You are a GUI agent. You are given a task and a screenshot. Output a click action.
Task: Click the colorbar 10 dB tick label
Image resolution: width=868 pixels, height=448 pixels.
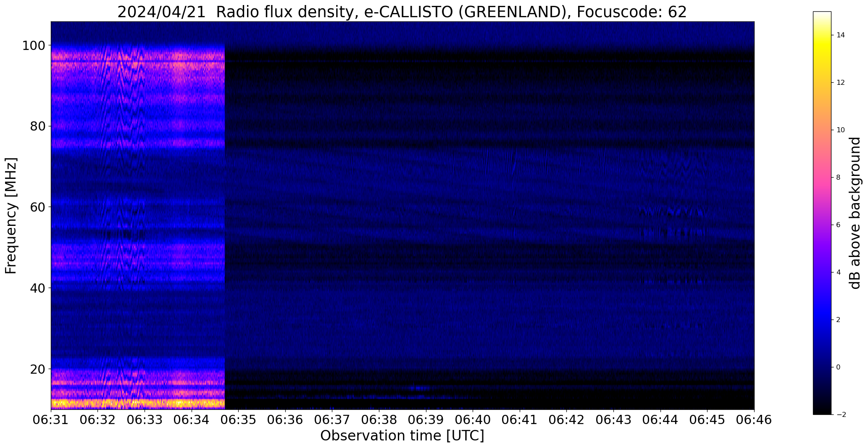(x=840, y=130)
